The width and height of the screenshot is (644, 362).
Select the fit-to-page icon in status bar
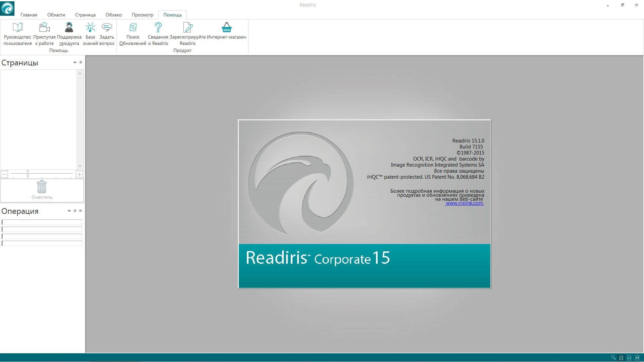coord(621,358)
